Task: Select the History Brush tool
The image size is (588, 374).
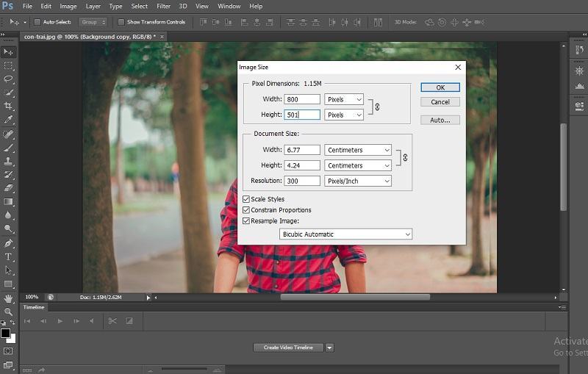Action: [8, 175]
